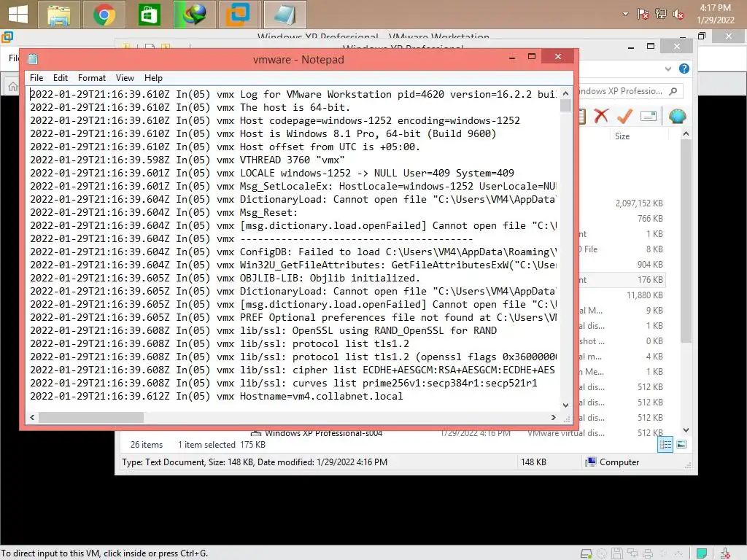Click the muted volume tray icon
This screenshot has width=747, height=560.
678,14
